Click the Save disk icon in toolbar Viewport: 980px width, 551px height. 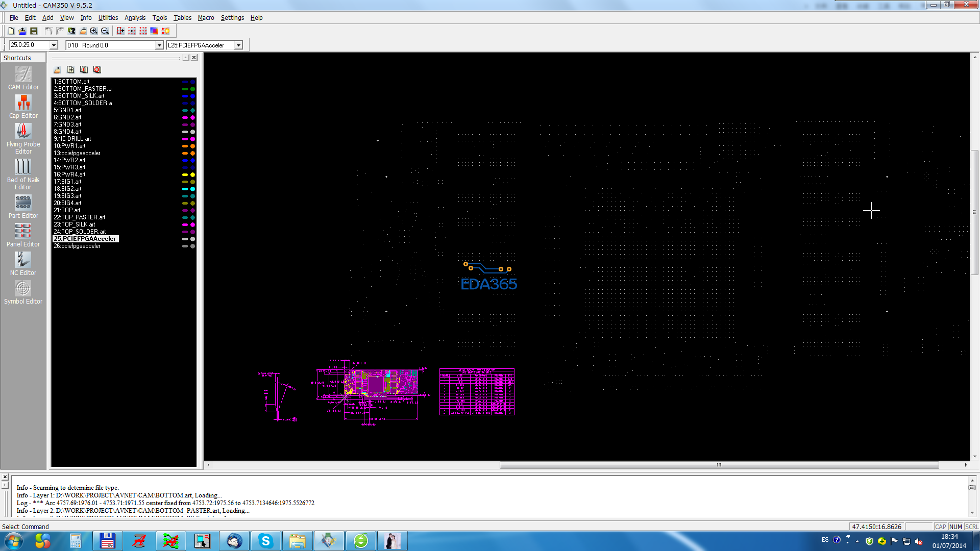(34, 31)
